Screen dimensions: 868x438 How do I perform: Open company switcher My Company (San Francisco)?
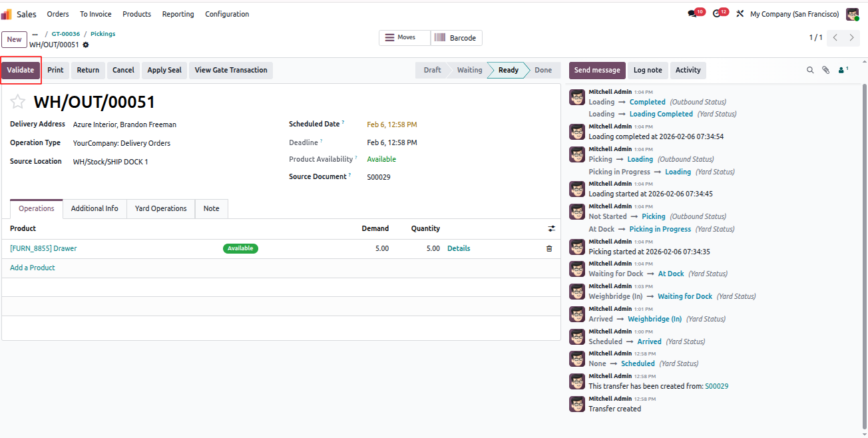click(795, 14)
